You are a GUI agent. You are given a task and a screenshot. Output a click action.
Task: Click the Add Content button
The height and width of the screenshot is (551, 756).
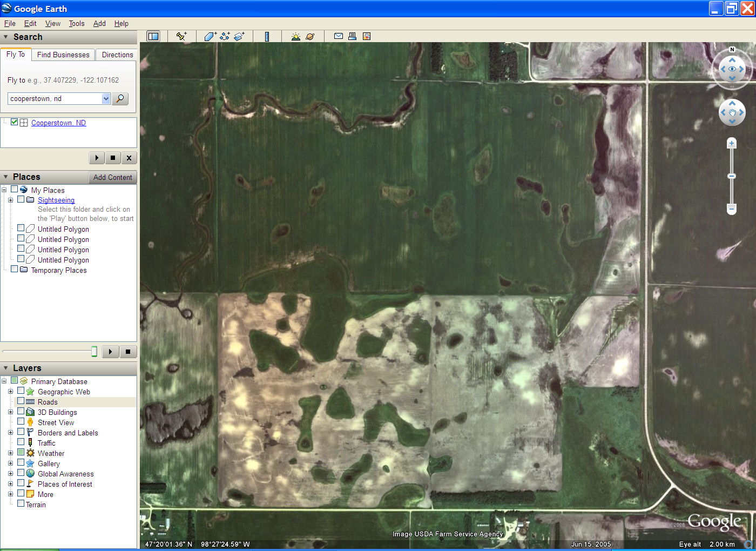point(112,177)
